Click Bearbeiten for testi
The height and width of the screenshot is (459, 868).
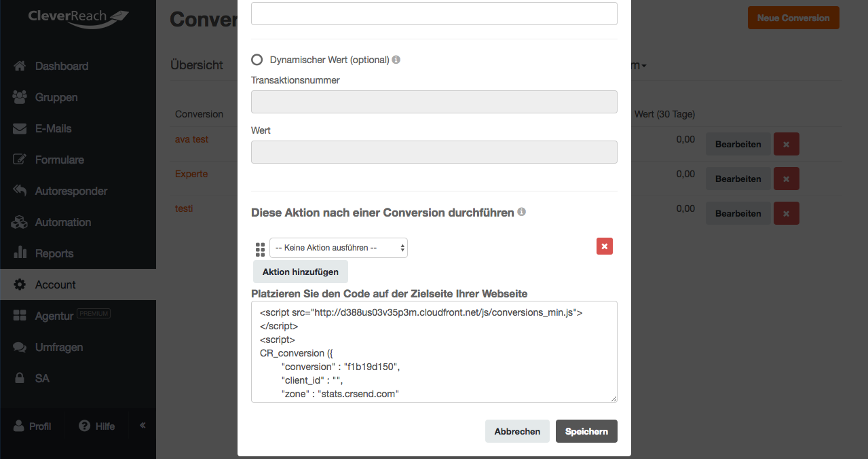click(x=738, y=213)
